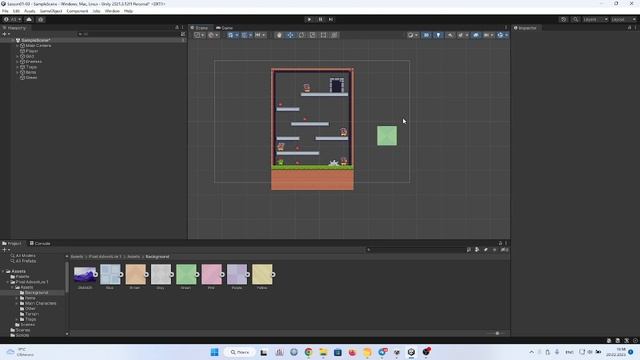Toggle scene lighting bulb icon
The height and width of the screenshot is (360, 640).
point(438,35)
